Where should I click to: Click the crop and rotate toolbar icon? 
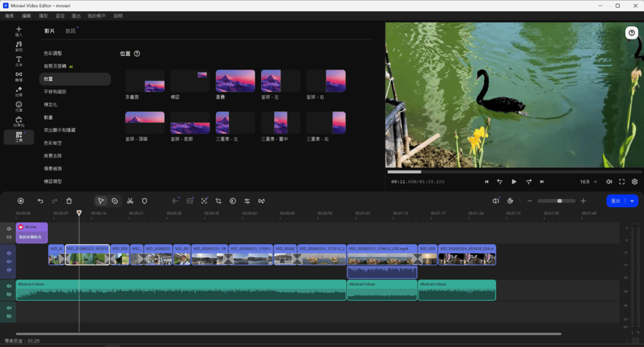coord(219,201)
